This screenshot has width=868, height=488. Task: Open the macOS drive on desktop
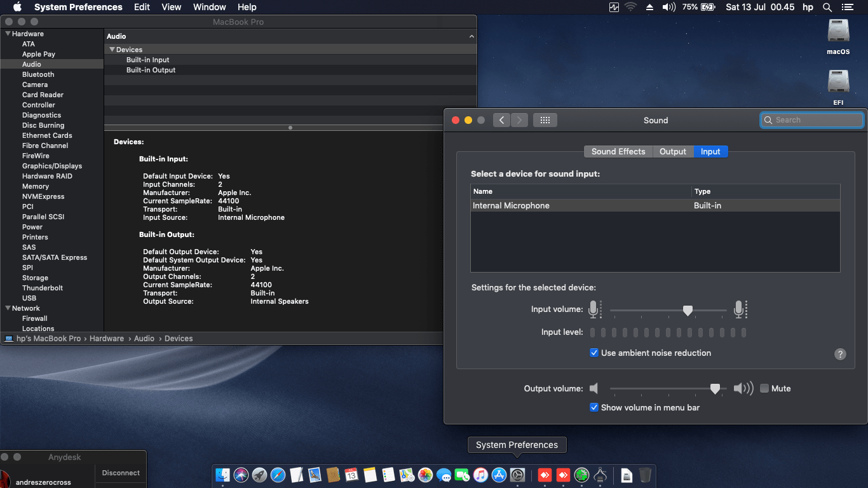tap(838, 37)
